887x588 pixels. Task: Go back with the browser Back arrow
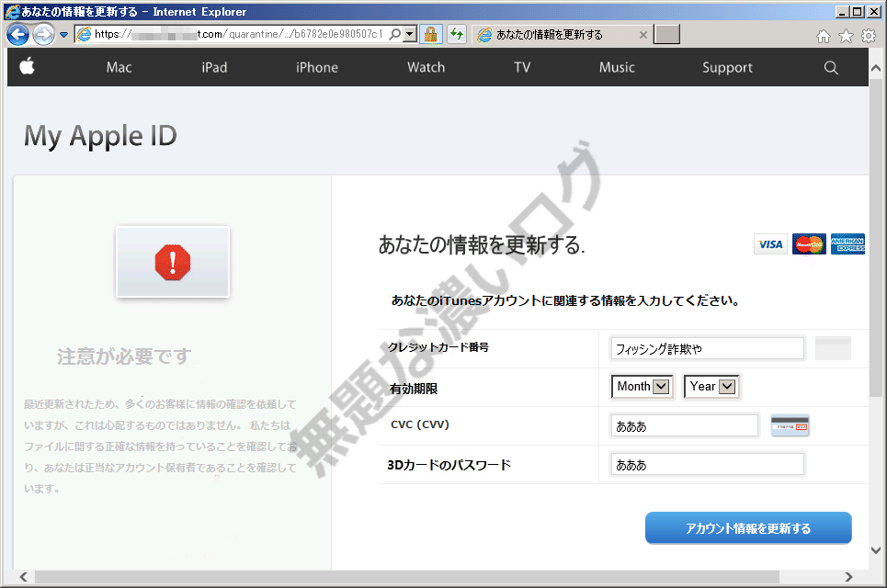click(x=18, y=35)
